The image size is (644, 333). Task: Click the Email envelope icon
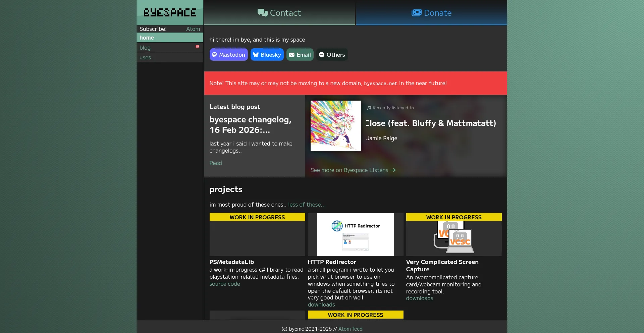(x=292, y=55)
